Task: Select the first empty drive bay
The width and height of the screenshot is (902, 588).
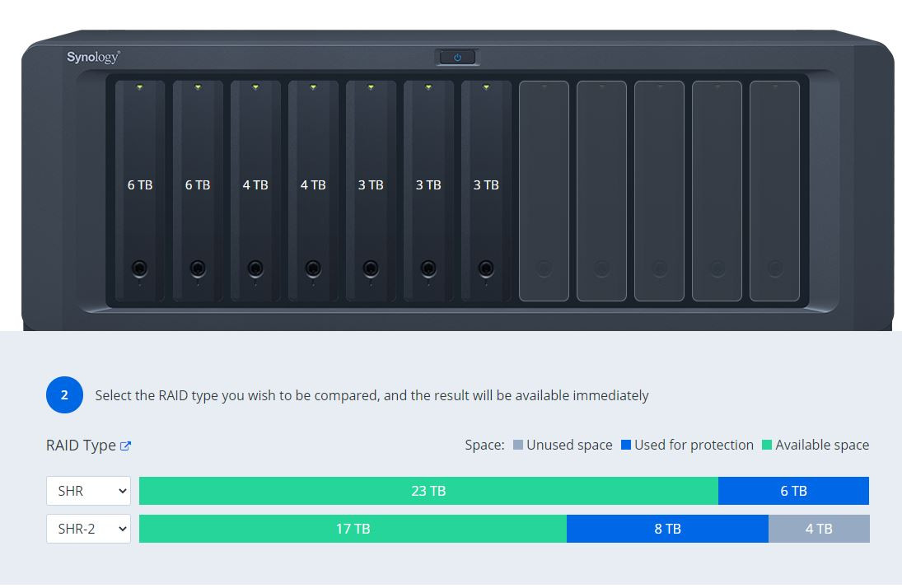Action: (544, 189)
